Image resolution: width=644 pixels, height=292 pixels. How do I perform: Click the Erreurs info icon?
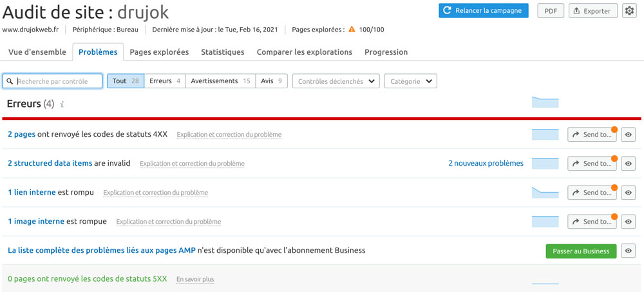62,104
